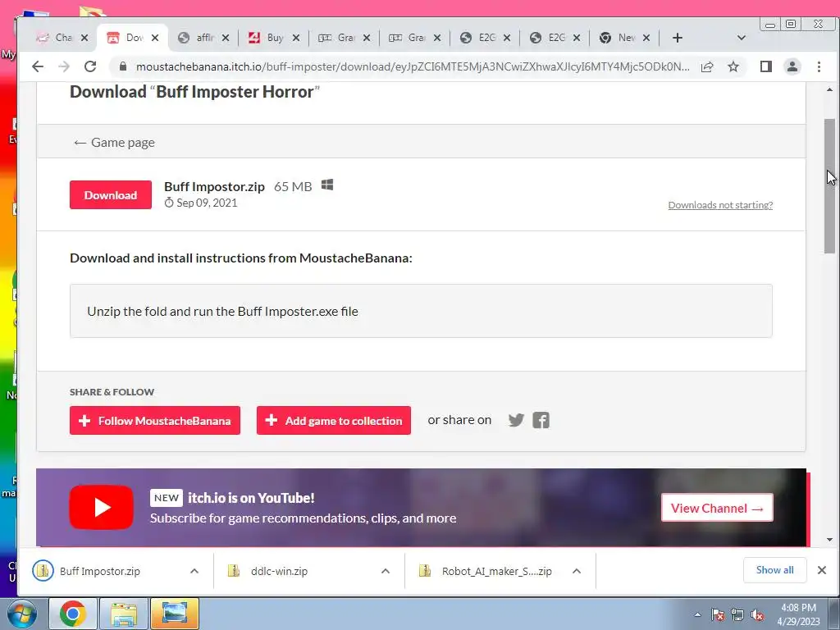Click the network tray icon
This screenshot has width=840, height=630.
pos(737,614)
